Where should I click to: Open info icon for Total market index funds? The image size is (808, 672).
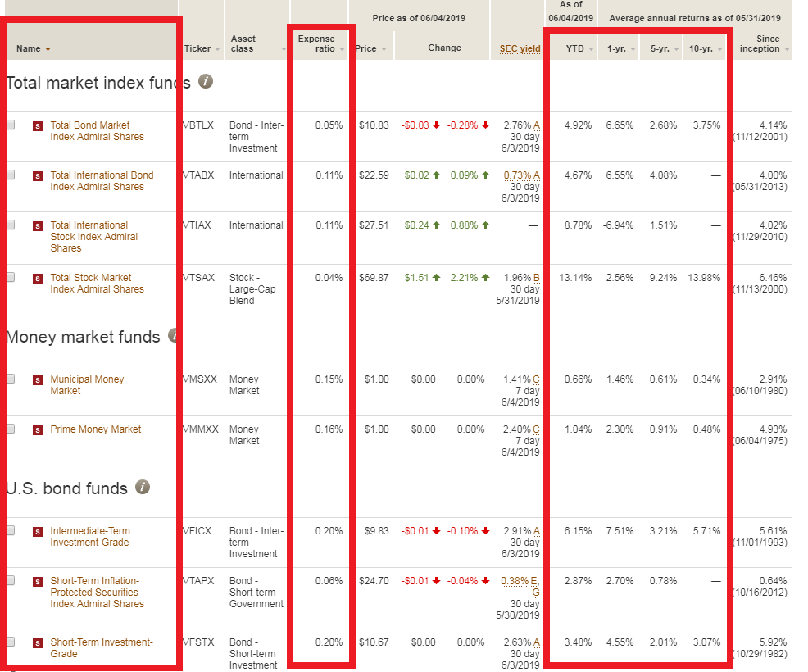(206, 81)
